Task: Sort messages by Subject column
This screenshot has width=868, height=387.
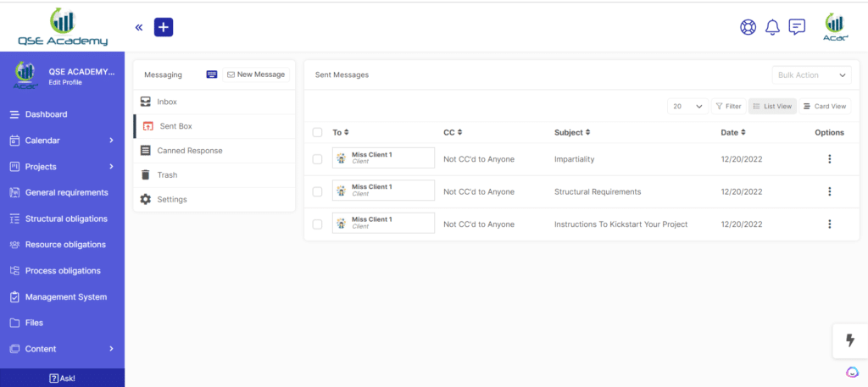Action: point(572,133)
